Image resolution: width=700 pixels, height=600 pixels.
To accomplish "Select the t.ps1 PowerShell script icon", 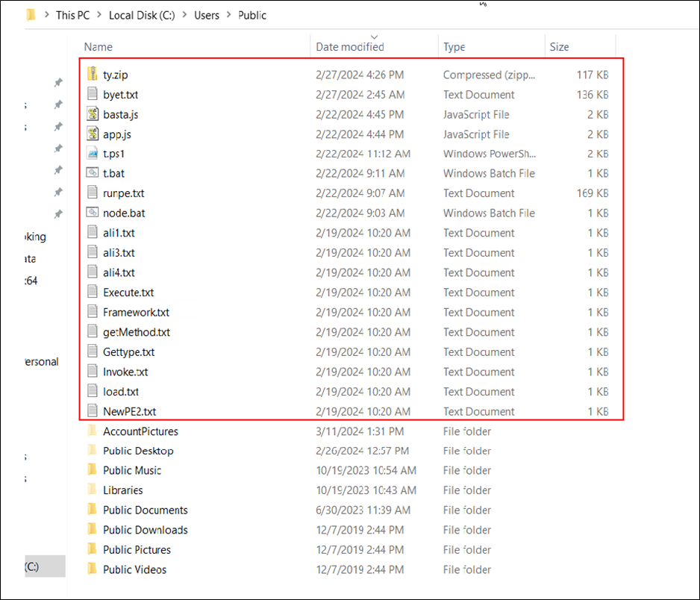I will tap(93, 154).
